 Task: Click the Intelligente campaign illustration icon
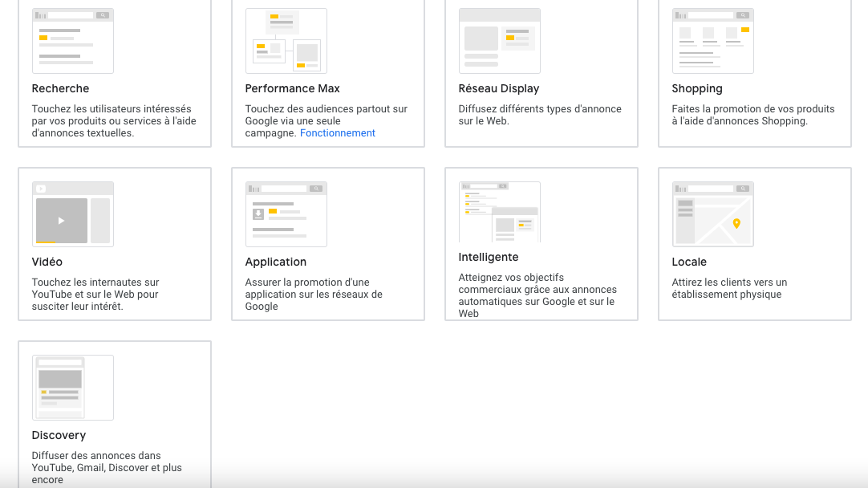(x=500, y=212)
